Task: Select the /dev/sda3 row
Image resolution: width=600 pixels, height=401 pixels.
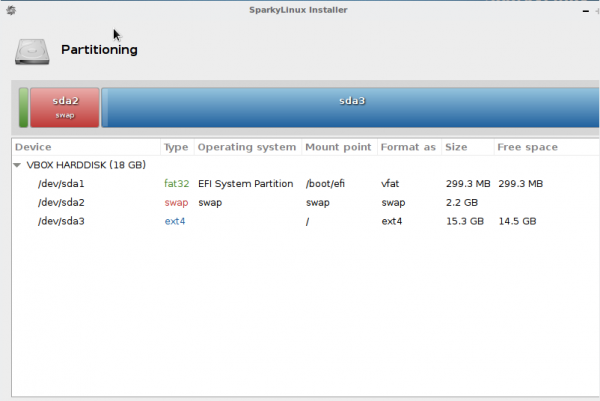Action: pos(305,221)
